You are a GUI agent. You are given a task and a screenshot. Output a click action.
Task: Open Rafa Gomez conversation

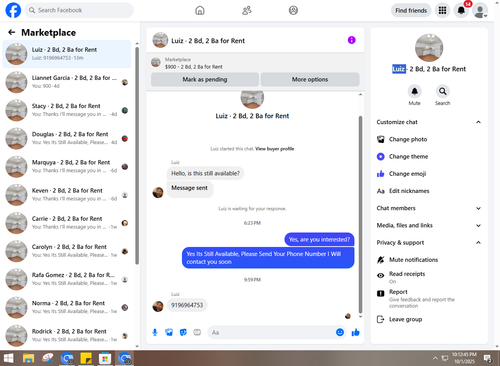pos(67,279)
